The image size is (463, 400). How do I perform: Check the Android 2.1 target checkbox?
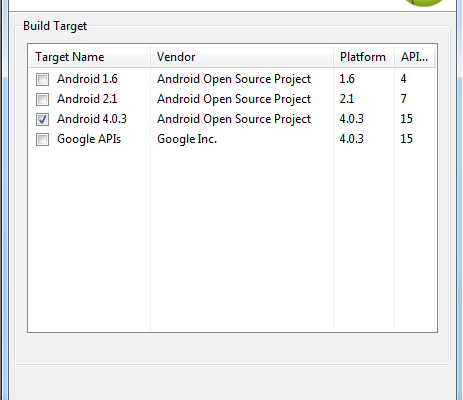click(x=42, y=99)
